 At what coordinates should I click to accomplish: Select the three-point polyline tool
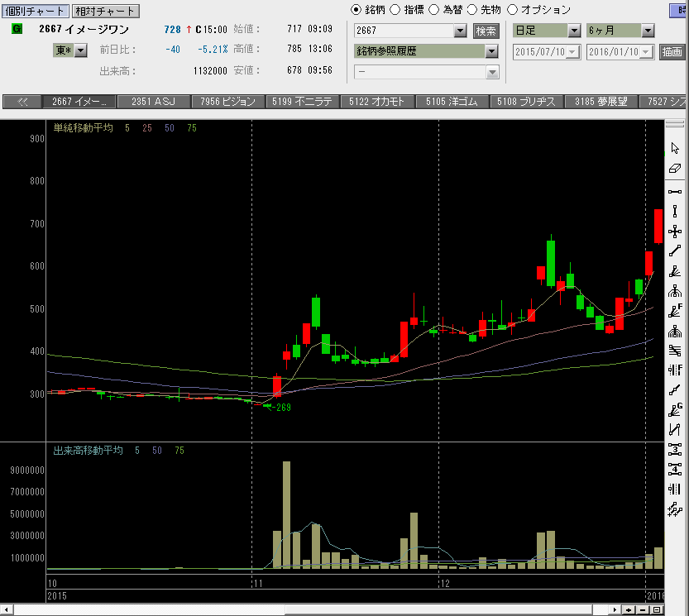coord(675,390)
